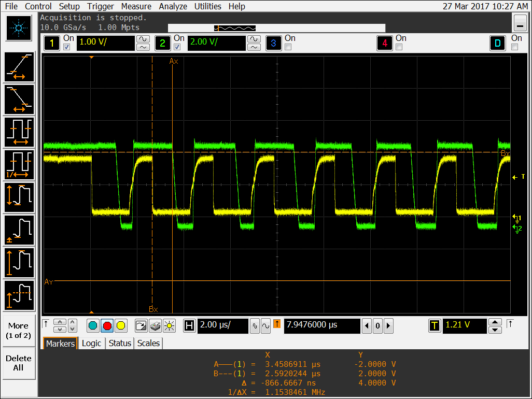Open the Setup menu
Image resolution: width=532 pixels, height=399 pixels.
(x=69, y=6)
